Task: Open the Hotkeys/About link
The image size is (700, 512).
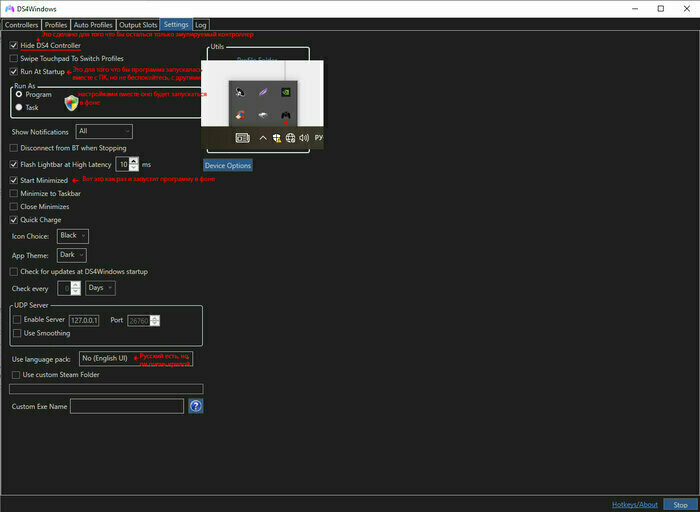Action: (635, 504)
